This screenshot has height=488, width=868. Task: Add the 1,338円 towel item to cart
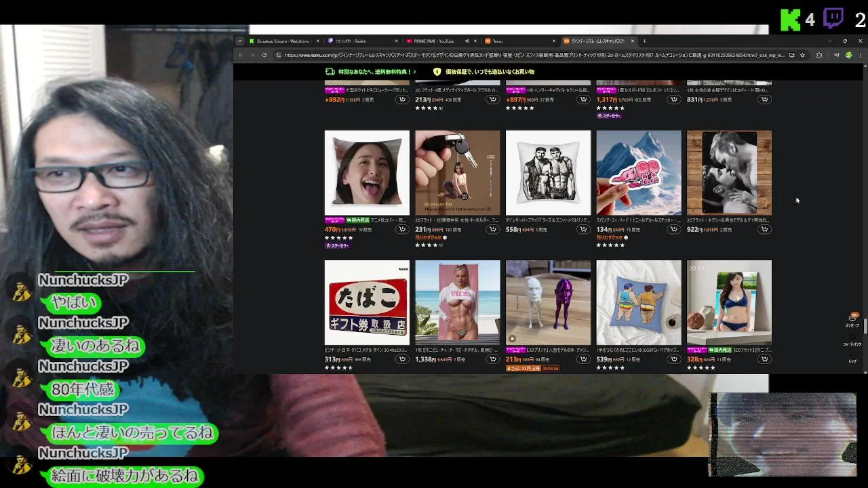(493, 360)
